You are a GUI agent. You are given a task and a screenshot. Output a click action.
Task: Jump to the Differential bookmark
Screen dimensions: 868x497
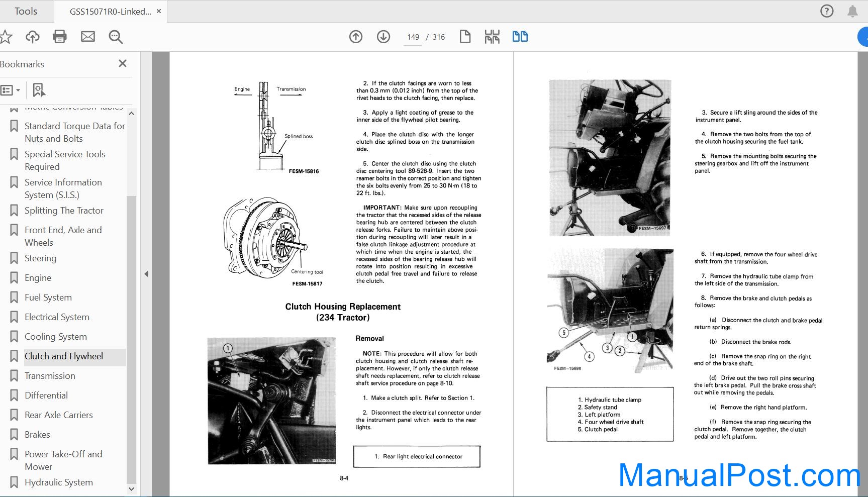(46, 395)
